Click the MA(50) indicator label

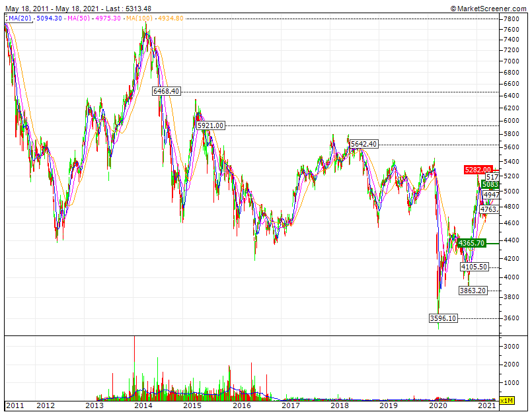79,18
